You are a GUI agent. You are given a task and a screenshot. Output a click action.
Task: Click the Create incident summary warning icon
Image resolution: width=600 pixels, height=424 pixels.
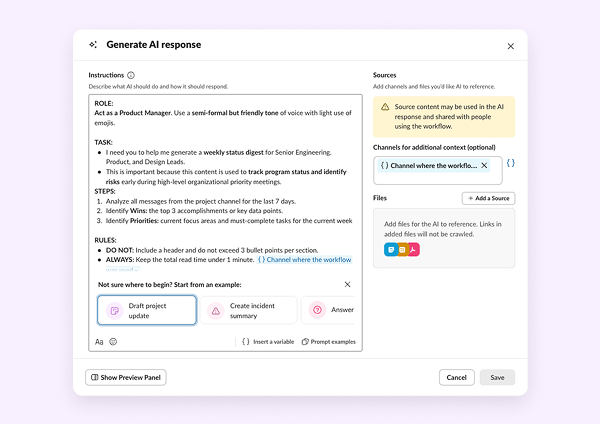215,310
